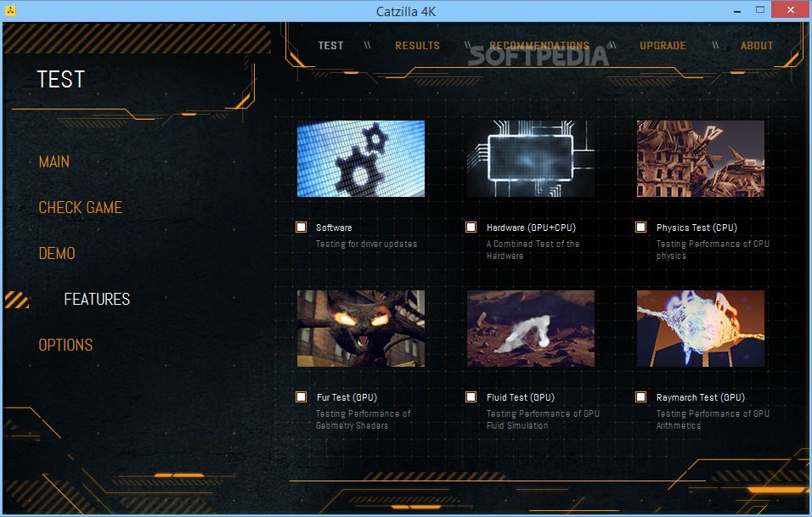
Task: Click the Fur Test cat thumbnail
Action: tap(361, 329)
